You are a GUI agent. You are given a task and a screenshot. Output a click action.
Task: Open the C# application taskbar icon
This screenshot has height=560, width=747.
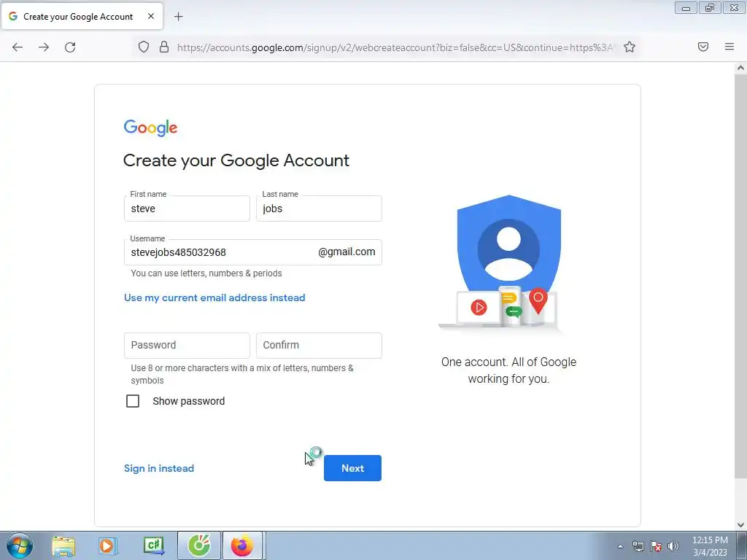coord(154,545)
